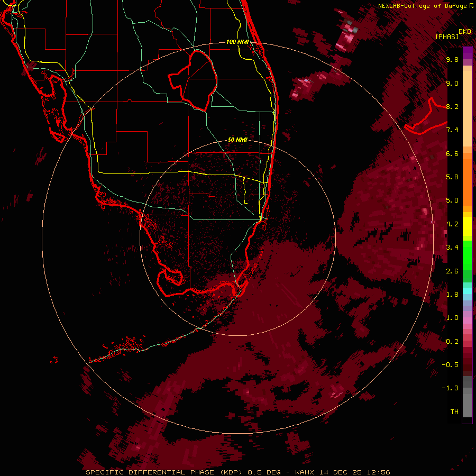
Task: Click the DKD legend unit label
Action: pos(465,31)
